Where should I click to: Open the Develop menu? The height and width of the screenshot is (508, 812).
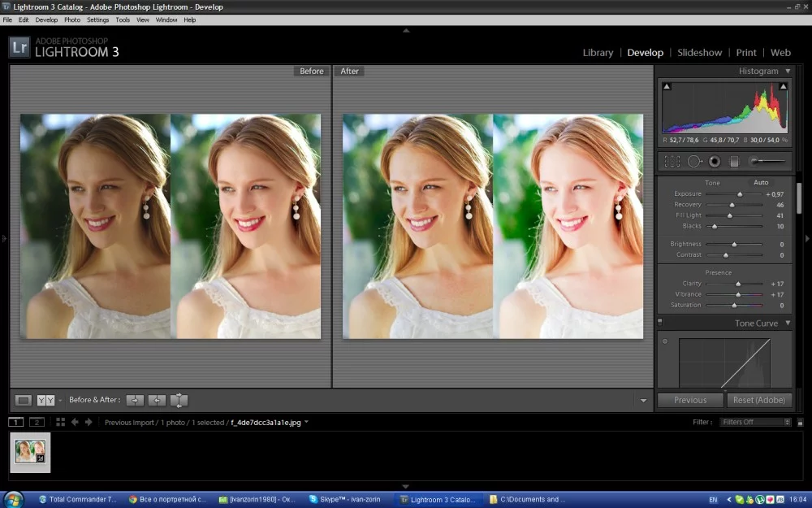(x=46, y=20)
